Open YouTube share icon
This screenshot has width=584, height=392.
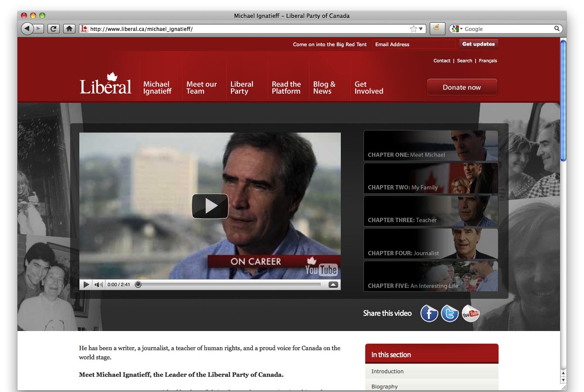pos(470,314)
